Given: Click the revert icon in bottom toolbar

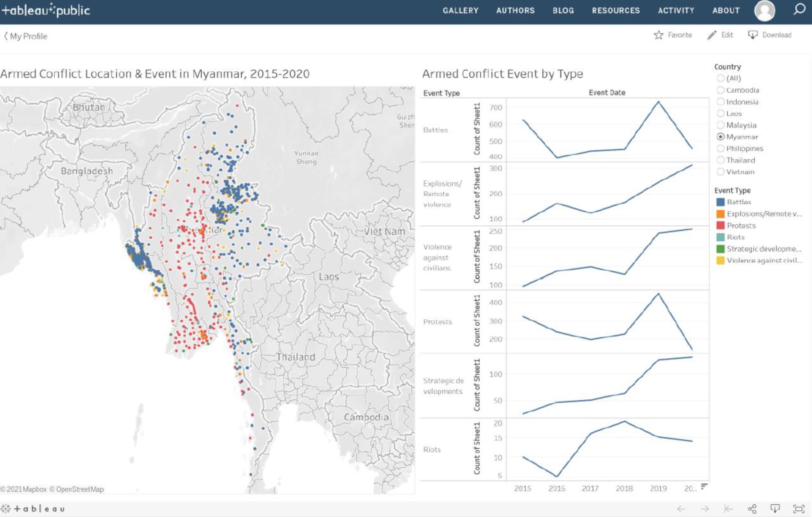Looking at the screenshot, I should [x=728, y=509].
